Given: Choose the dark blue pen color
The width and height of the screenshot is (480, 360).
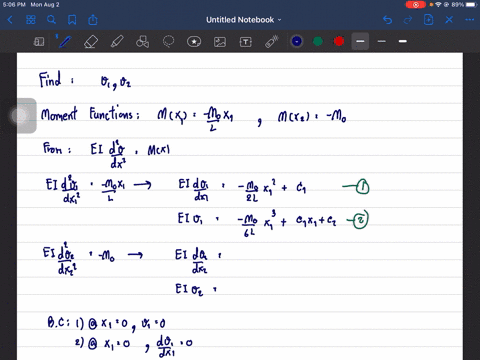Looking at the screenshot, I should click(297, 41).
